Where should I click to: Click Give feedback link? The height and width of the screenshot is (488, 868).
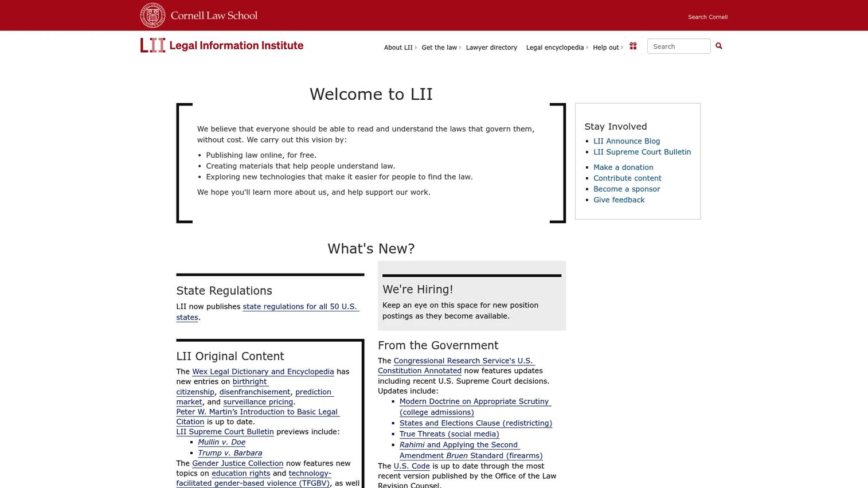coord(619,200)
